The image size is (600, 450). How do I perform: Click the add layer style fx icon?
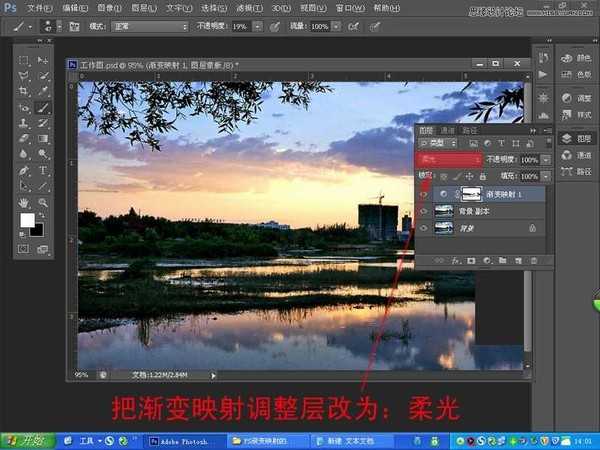[451, 260]
